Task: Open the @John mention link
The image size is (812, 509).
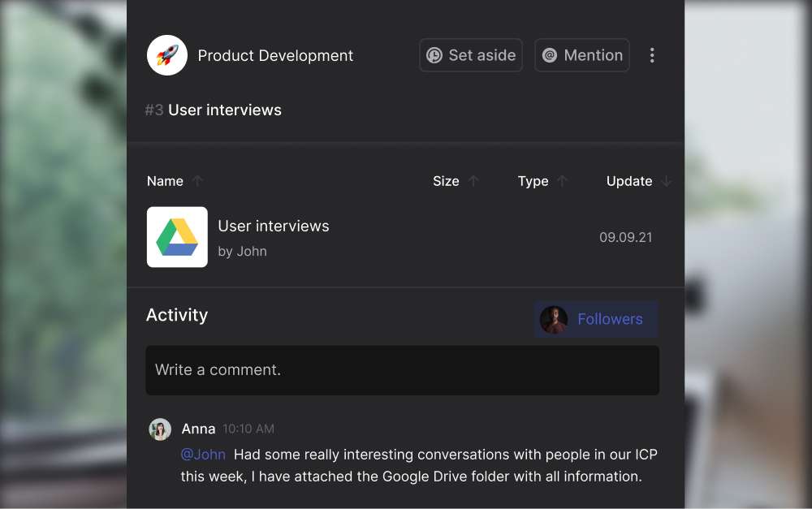Action: pos(203,455)
